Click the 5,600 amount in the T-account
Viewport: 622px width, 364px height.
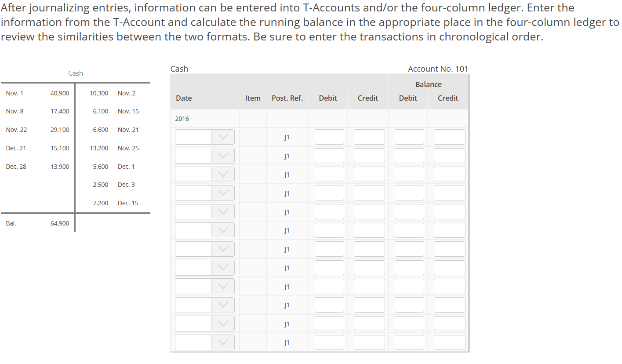tap(101, 167)
